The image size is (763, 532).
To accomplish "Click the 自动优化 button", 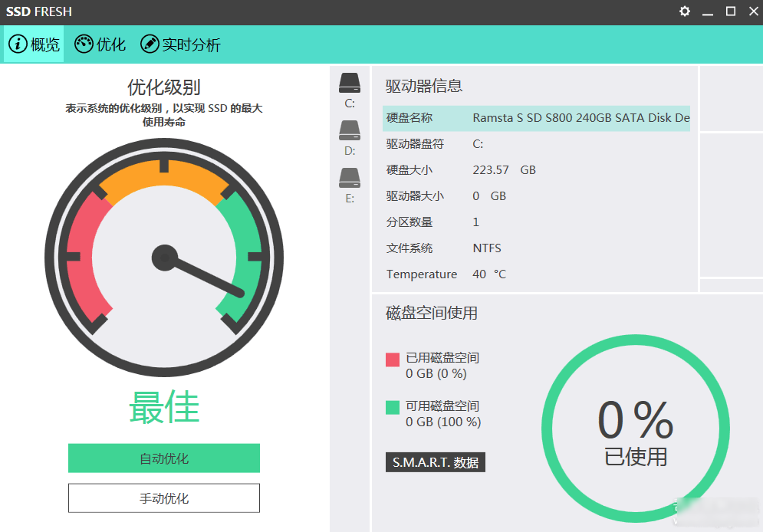I will (163, 458).
